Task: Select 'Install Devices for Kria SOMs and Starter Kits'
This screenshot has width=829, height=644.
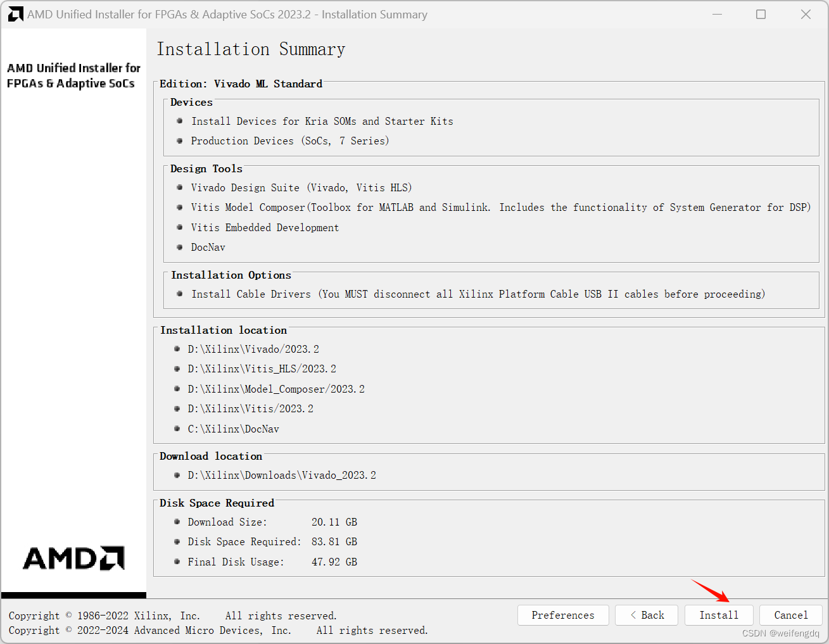Action: 322,121
